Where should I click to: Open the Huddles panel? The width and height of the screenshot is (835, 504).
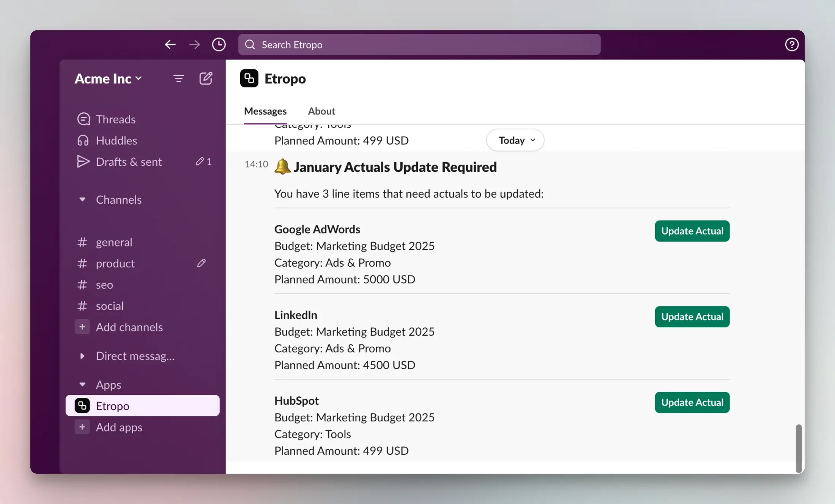116,140
